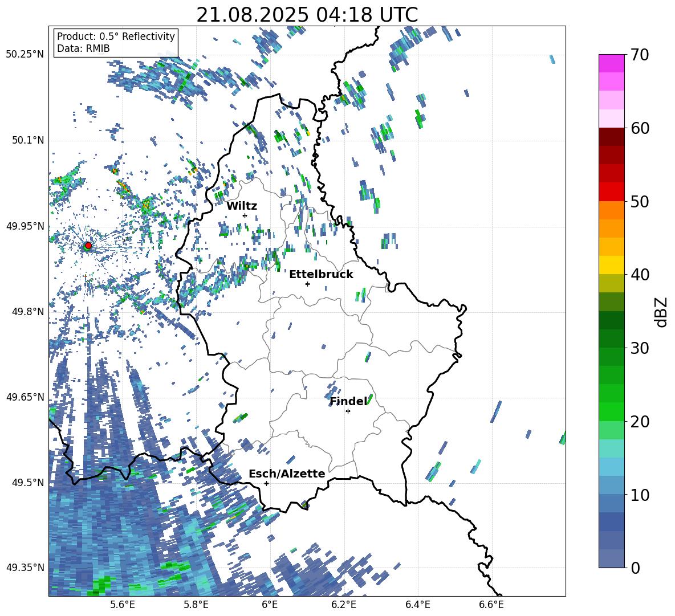Screen dimensions: 675x616
Task: Click the Ettelbruck station cross marker
Action: click(x=307, y=284)
